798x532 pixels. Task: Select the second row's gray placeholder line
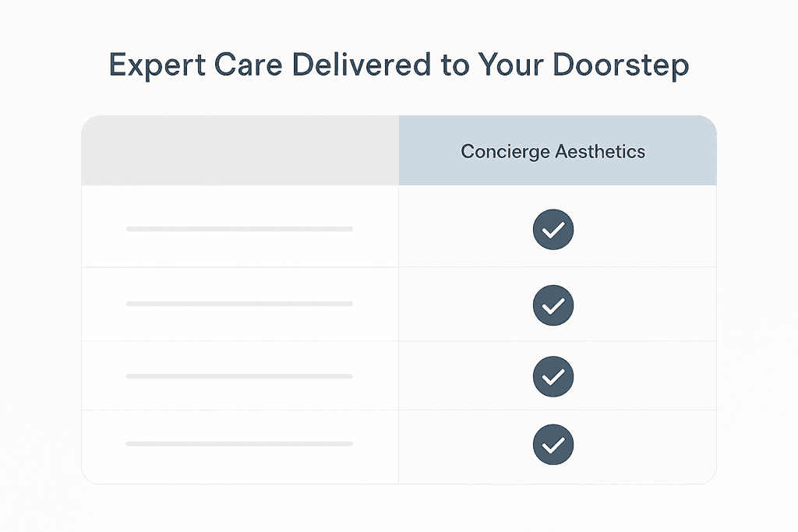239,304
